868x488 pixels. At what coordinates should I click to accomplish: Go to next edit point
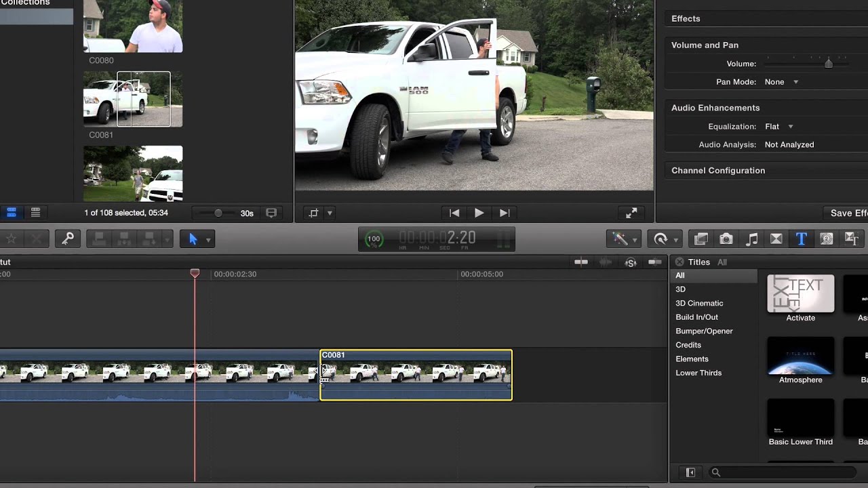pos(505,213)
